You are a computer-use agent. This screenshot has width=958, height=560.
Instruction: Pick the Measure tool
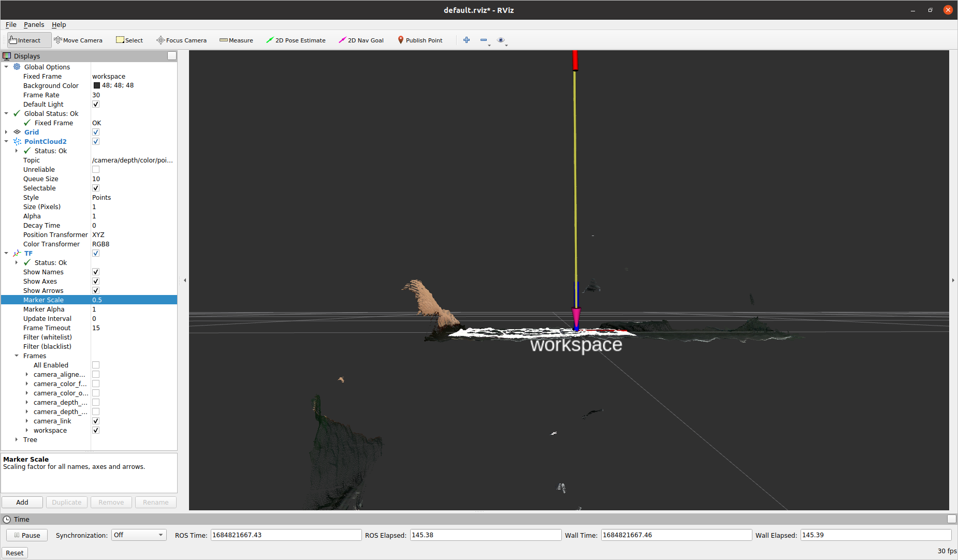tap(236, 40)
